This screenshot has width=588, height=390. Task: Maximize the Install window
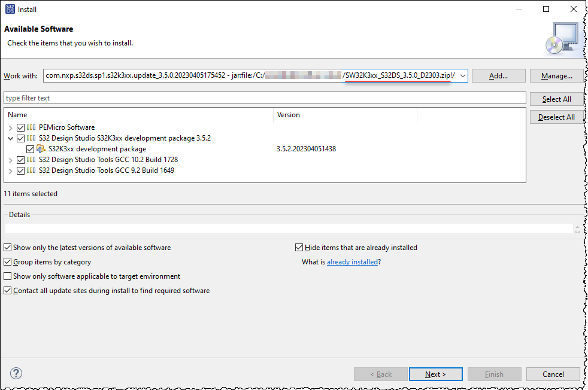(546, 9)
